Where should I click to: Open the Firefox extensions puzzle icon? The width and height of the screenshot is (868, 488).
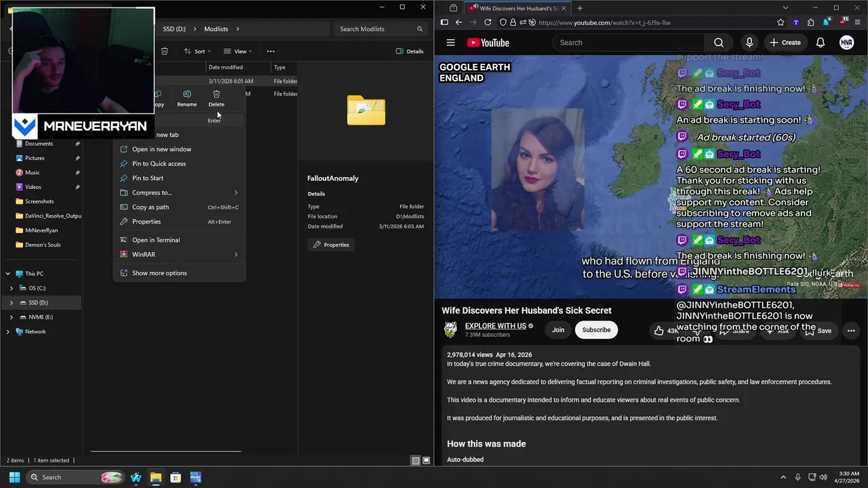(810, 22)
